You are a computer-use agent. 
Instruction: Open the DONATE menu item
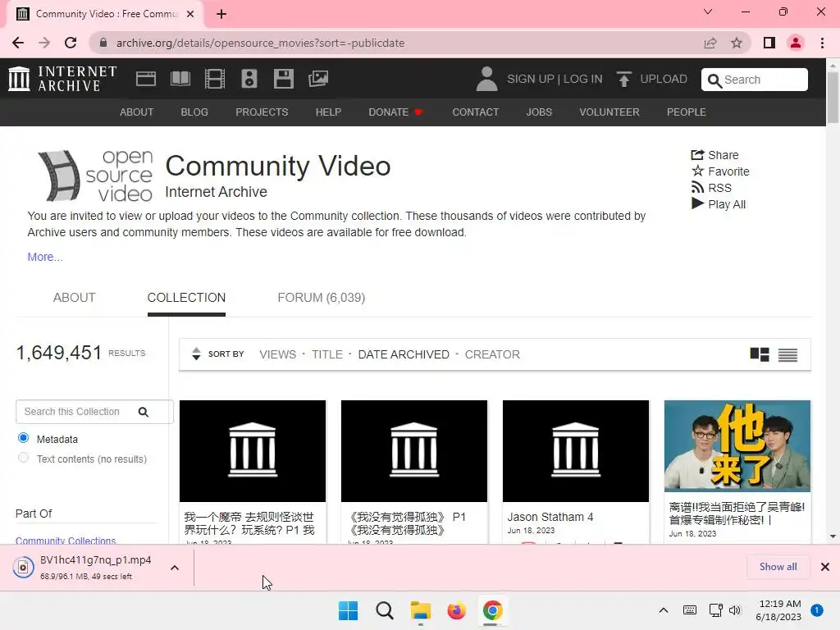[395, 112]
